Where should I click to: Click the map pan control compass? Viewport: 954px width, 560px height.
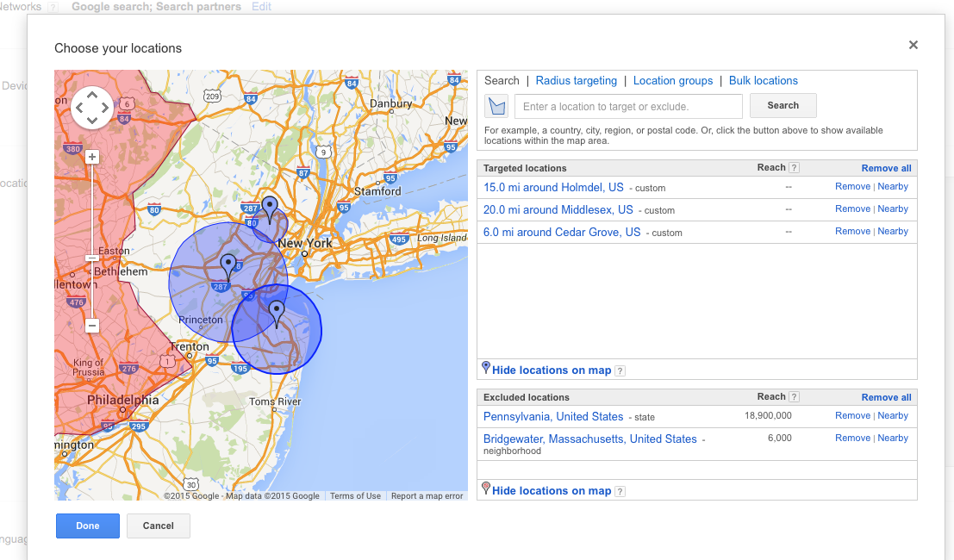92,108
